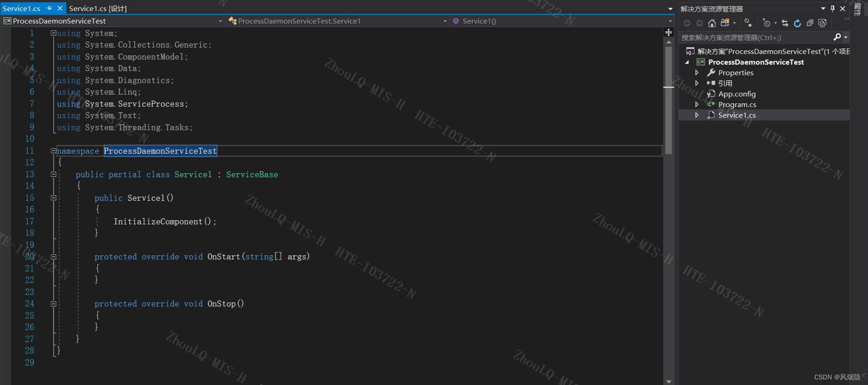Select Service1.cs in Solution Explorer

pos(737,115)
